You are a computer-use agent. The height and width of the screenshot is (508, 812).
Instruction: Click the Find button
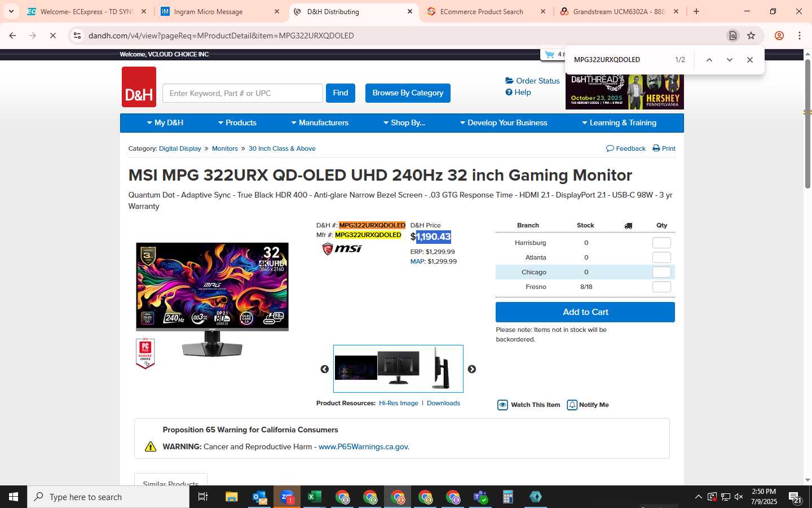pyautogui.click(x=341, y=93)
